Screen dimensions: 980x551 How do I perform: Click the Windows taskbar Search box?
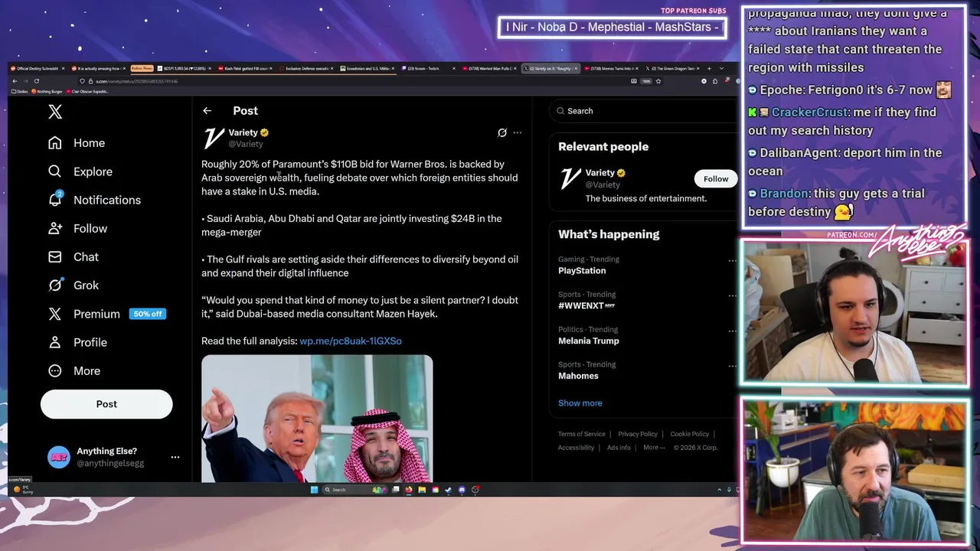click(354, 490)
